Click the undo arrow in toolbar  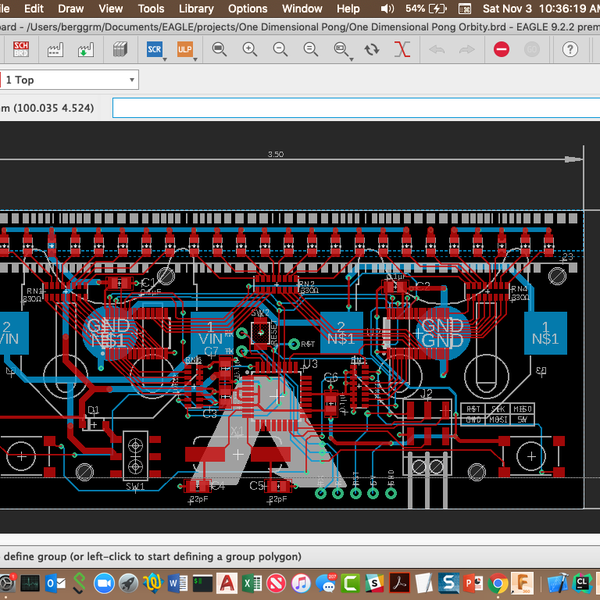(436, 48)
